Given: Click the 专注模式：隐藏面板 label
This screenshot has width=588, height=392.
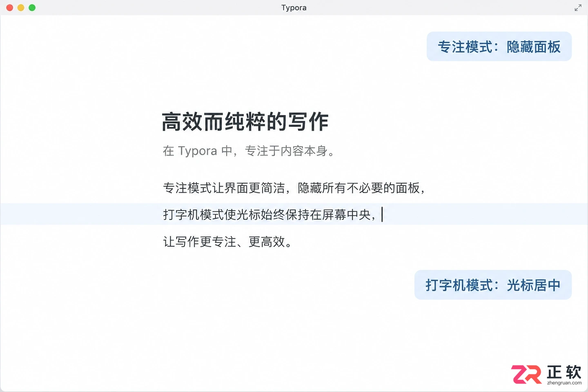Looking at the screenshot, I should 499,47.
